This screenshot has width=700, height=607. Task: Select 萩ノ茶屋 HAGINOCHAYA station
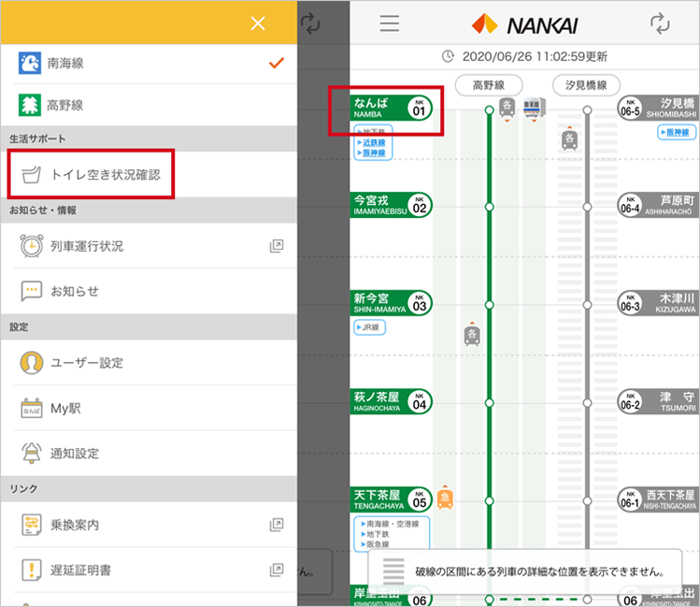(391, 401)
